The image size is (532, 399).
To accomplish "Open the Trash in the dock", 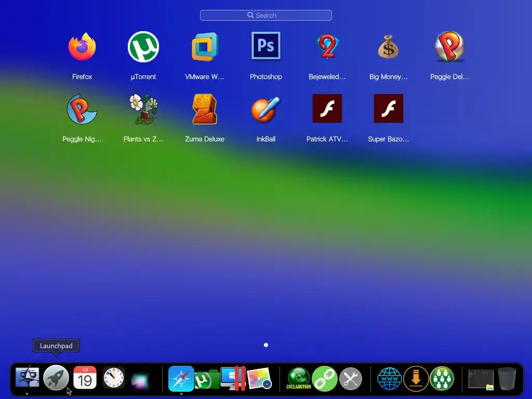I will [507, 379].
